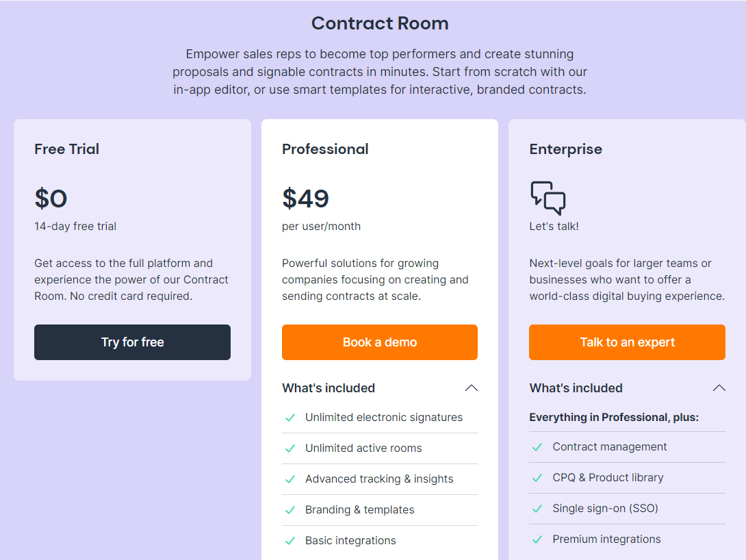This screenshot has width=746, height=560.
Task: Collapse the Enterprise What's included chevron
Action: coord(719,387)
